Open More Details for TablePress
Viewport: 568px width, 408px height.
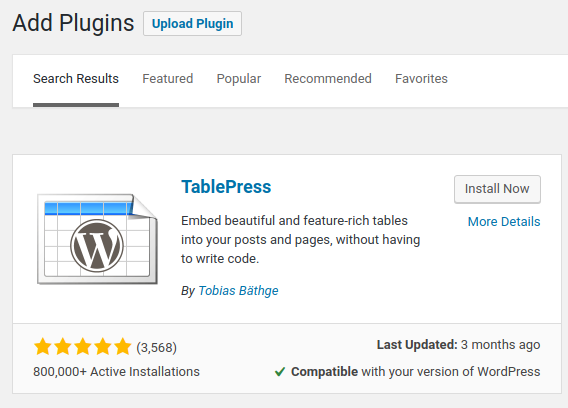[504, 221]
